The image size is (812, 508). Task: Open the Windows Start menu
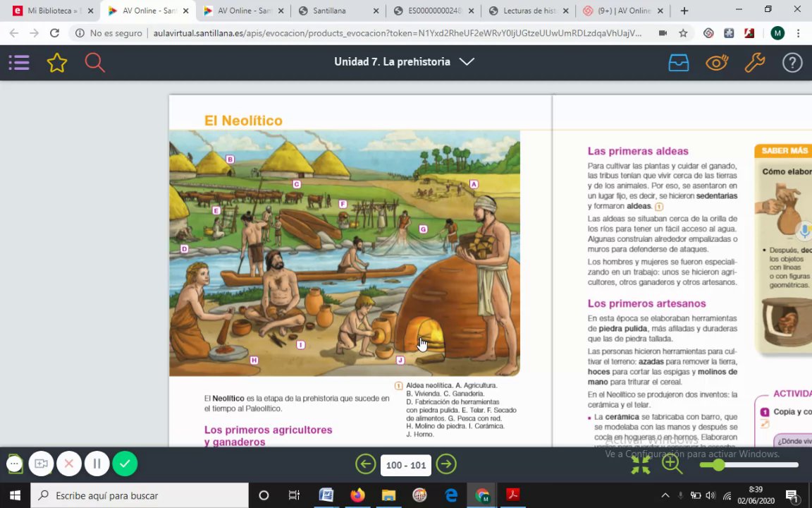(15, 495)
